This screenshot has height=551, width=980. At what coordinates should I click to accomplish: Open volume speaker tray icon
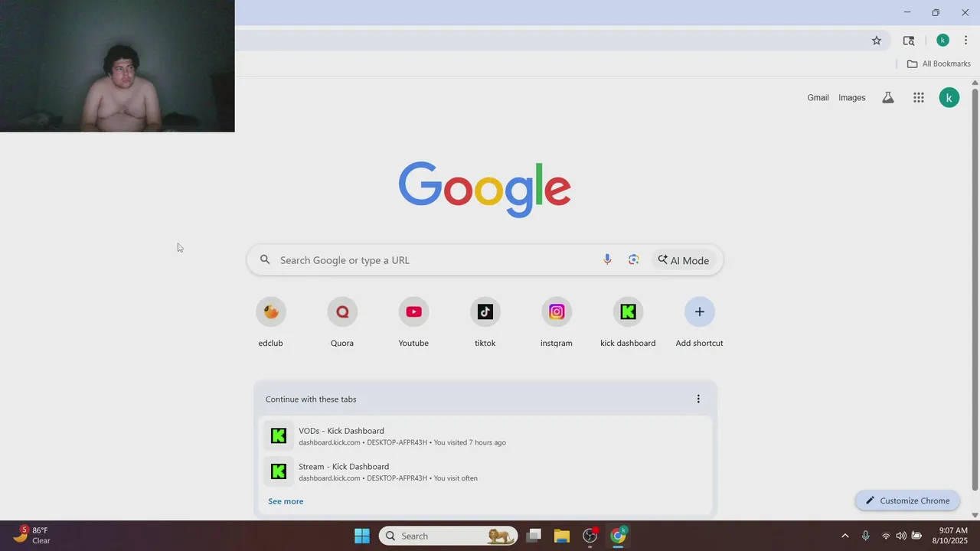(x=901, y=536)
